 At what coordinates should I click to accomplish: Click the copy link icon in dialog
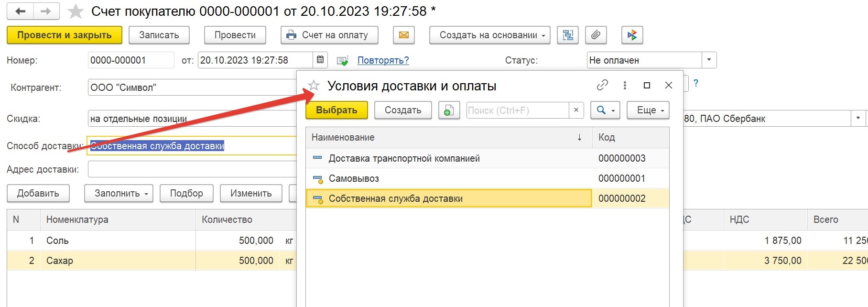click(602, 85)
